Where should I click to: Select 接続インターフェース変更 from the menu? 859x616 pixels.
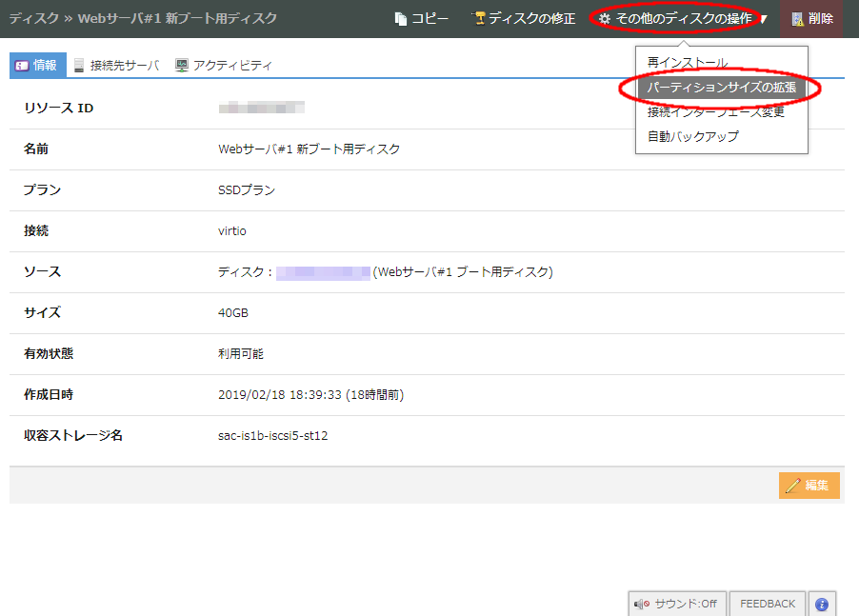click(715, 112)
